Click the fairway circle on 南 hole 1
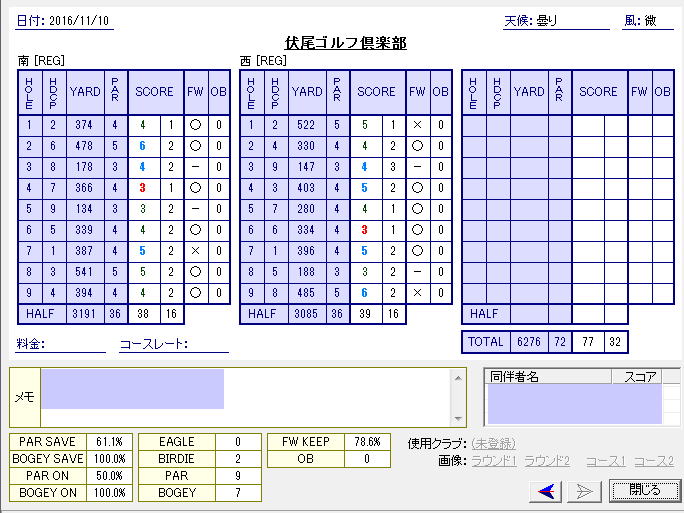Screen dimensions: 684x513 [195, 125]
